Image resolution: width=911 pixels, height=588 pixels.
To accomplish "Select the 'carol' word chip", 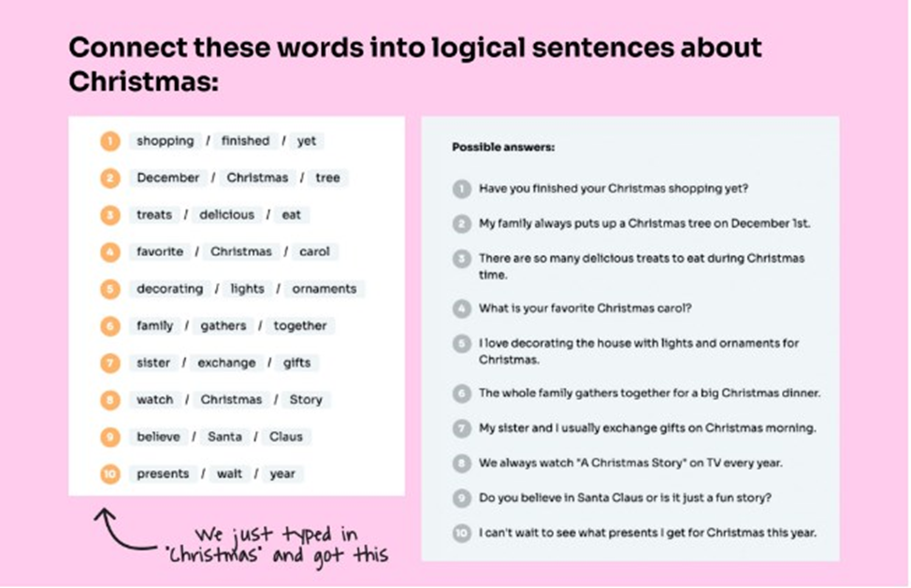I will (x=314, y=251).
